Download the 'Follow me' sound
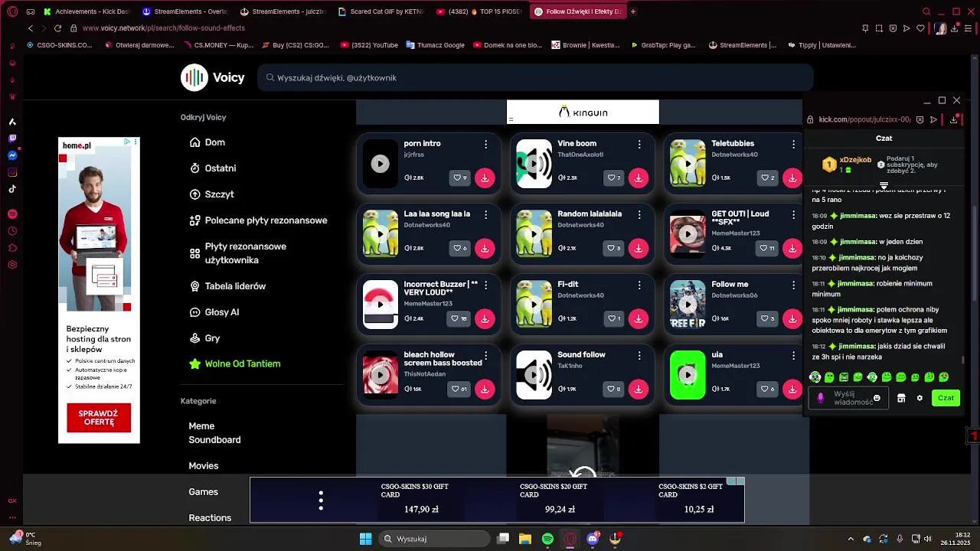 click(x=792, y=318)
